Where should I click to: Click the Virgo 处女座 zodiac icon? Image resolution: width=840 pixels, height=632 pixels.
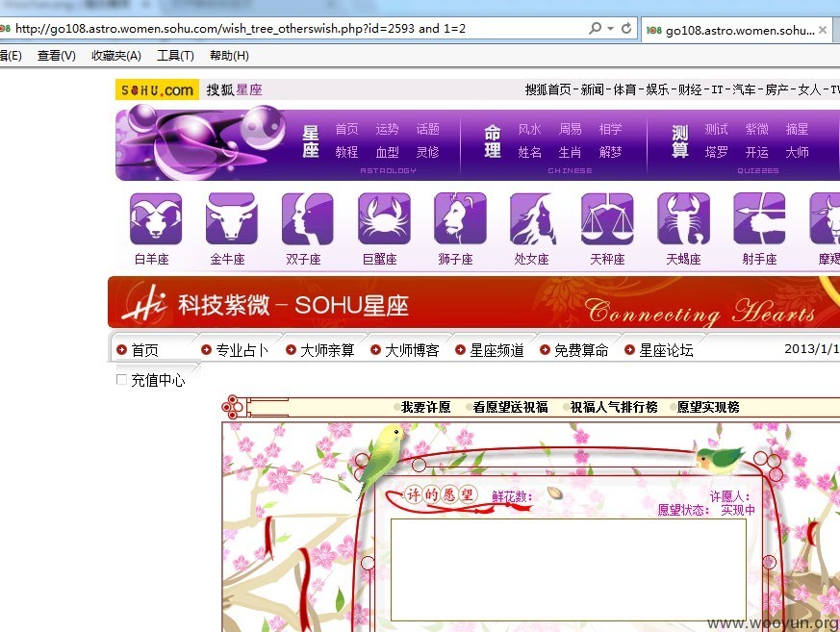click(x=533, y=218)
